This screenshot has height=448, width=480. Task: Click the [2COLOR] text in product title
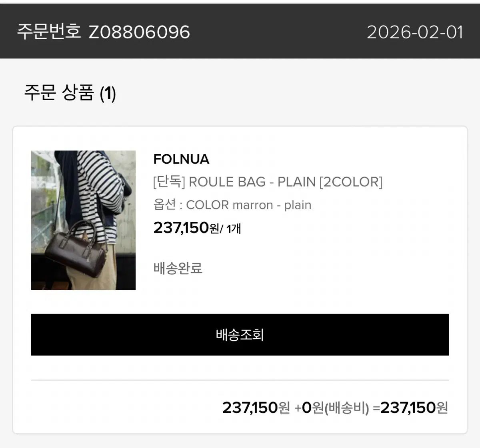tap(351, 182)
